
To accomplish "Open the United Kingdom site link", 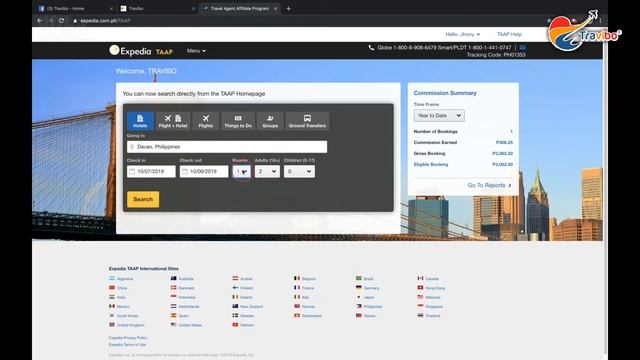I will coord(131,325).
